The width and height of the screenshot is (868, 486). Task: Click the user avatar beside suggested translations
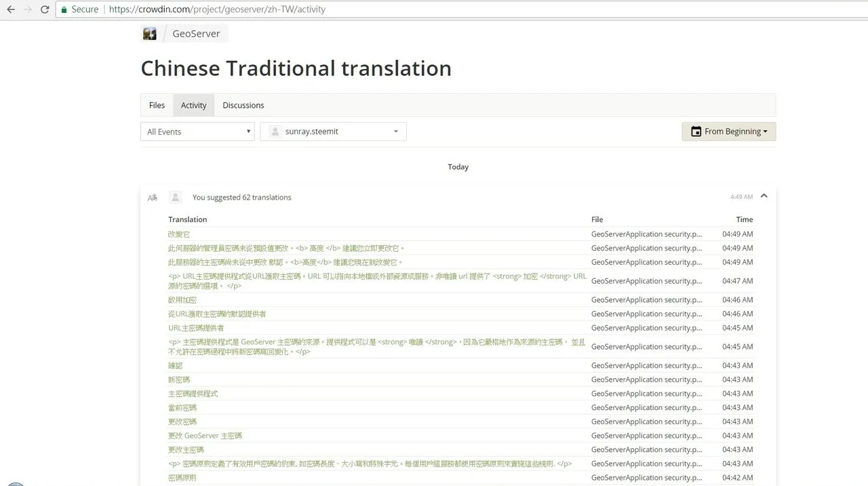point(175,197)
